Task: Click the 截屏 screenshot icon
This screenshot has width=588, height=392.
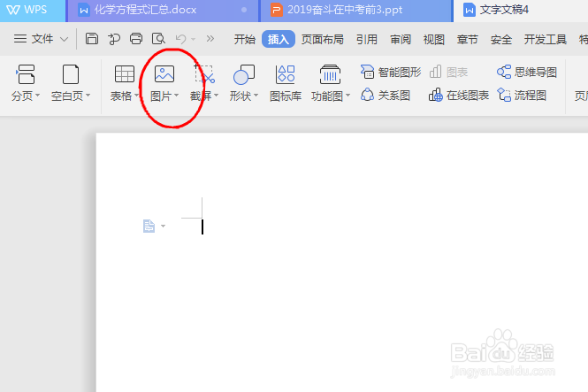Action: click(x=204, y=73)
